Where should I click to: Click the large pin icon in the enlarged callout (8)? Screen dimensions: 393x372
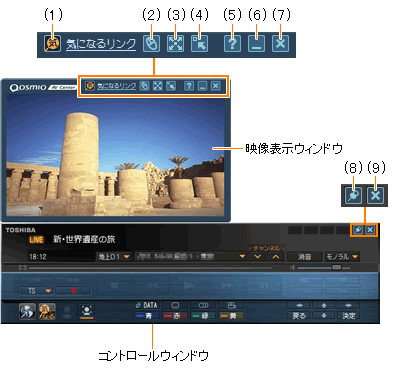coord(353,195)
